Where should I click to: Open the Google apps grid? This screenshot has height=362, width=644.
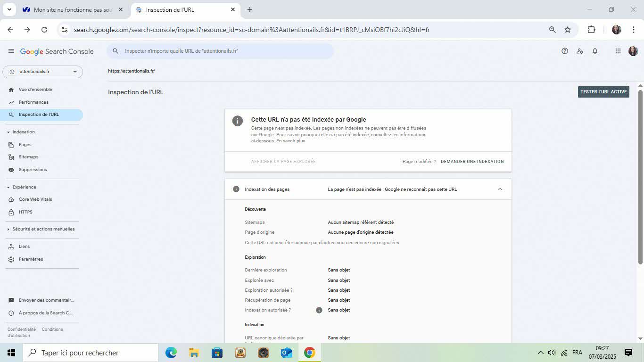tap(618, 51)
